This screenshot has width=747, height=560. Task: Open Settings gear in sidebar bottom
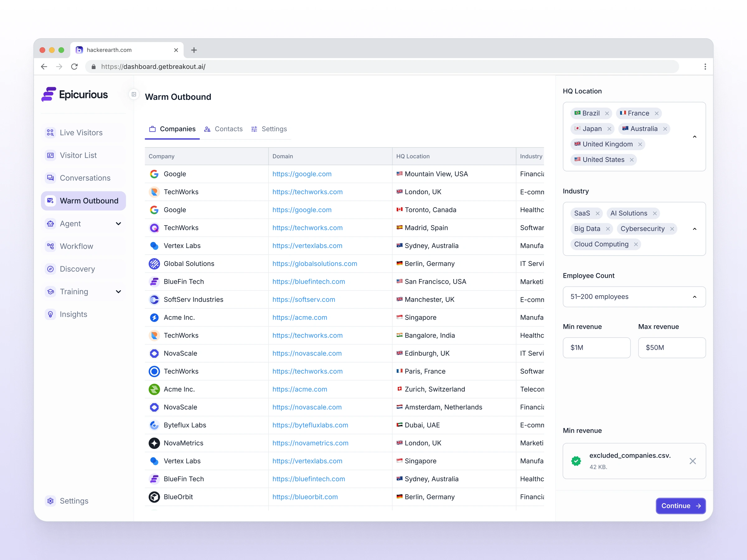[50, 501]
